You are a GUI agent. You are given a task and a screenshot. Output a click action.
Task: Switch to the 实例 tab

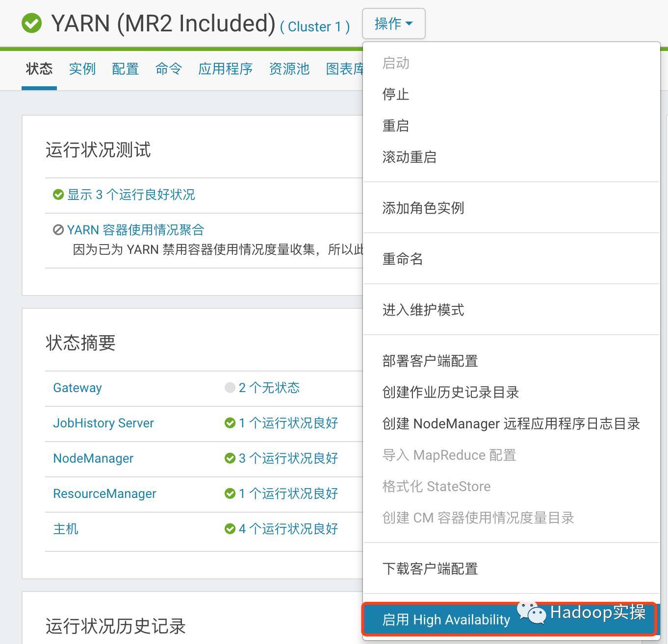click(x=82, y=69)
